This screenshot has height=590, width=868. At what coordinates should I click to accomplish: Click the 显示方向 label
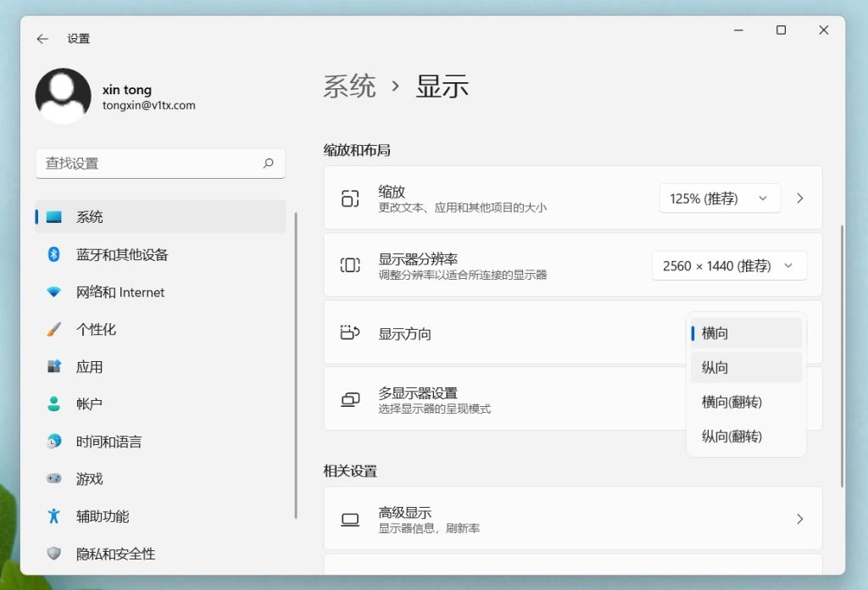(x=404, y=334)
